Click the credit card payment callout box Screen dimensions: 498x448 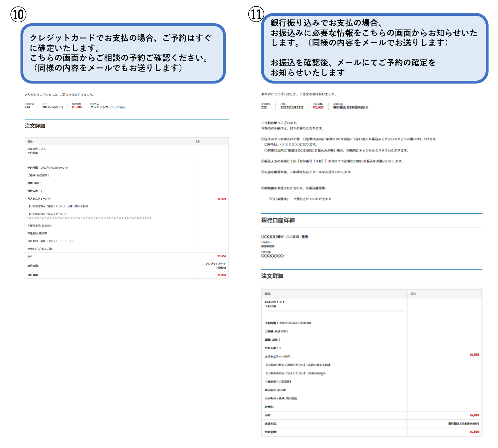[123, 53]
